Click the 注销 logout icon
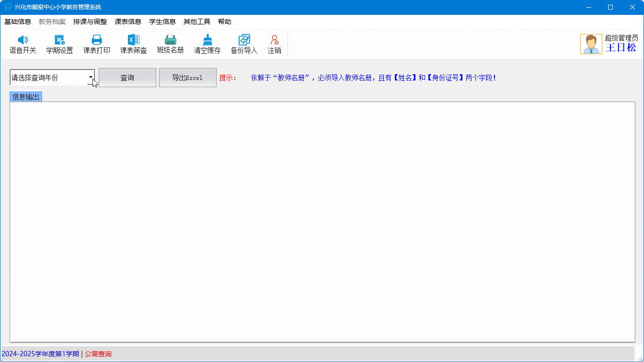644x362 pixels. pos(274,40)
